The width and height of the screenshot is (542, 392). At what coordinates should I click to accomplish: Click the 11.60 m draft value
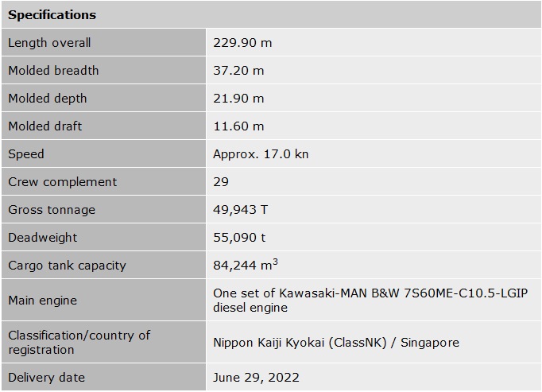[238, 126]
